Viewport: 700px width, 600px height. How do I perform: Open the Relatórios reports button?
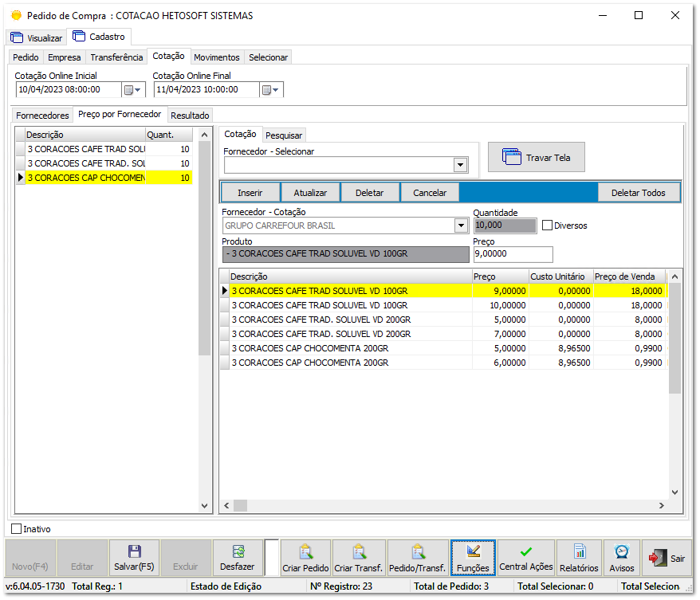click(579, 558)
